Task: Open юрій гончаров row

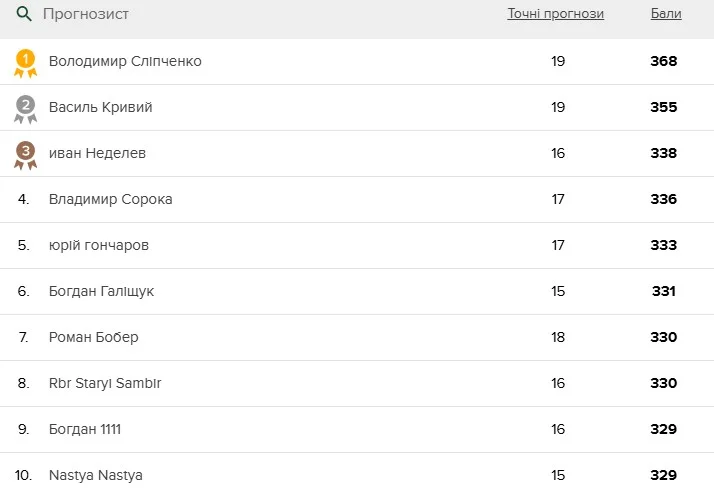Action: click(98, 245)
